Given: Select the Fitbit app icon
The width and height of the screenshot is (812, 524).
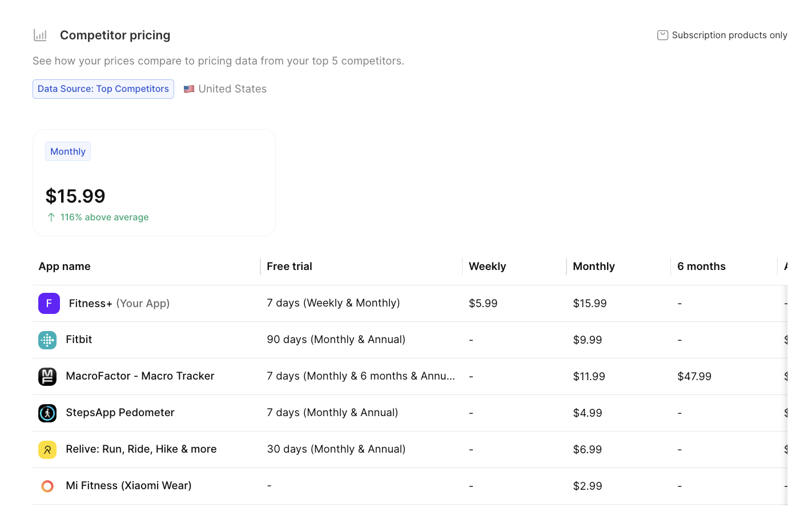Looking at the screenshot, I should click(47, 340).
